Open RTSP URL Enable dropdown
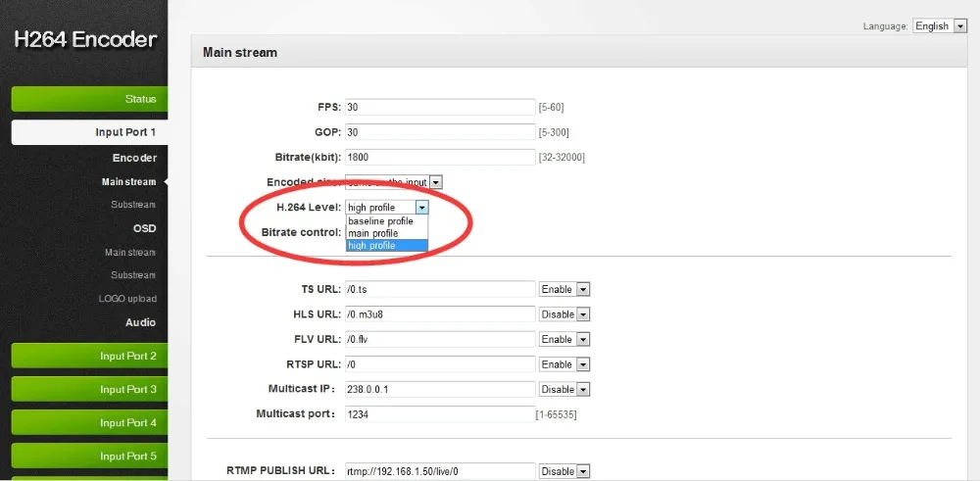 tap(564, 364)
